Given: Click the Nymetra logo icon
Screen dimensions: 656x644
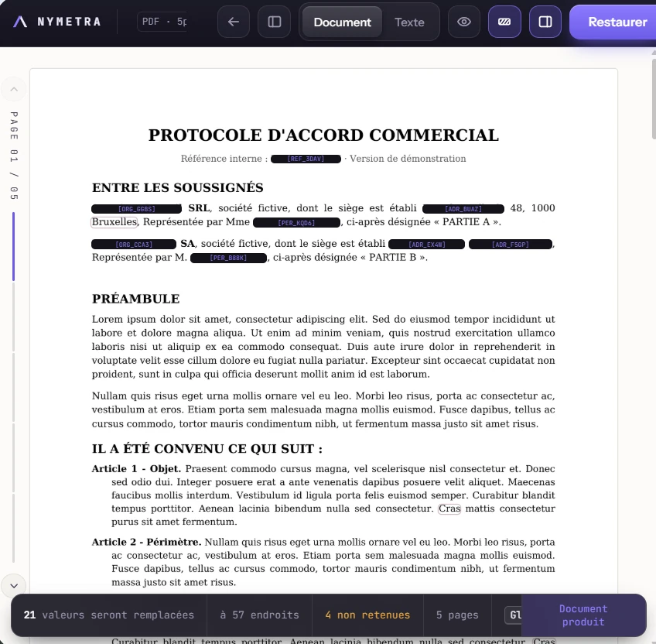Looking at the screenshot, I should tap(20, 22).
